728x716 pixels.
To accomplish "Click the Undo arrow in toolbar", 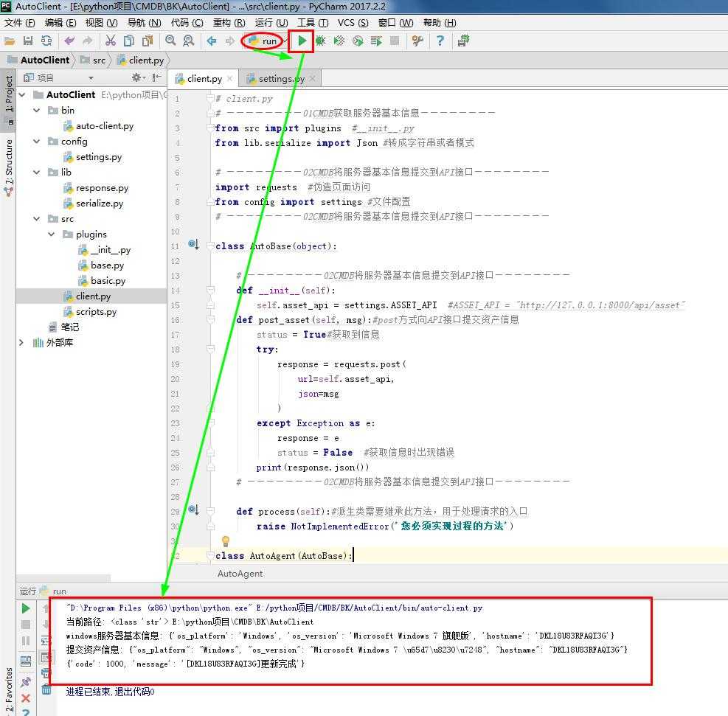I will click(x=69, y=41).
